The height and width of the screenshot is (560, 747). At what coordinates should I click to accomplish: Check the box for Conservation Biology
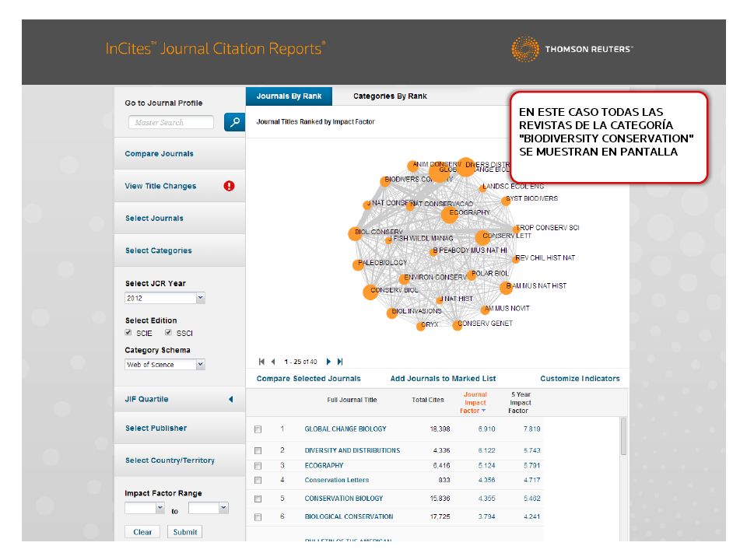258,499
